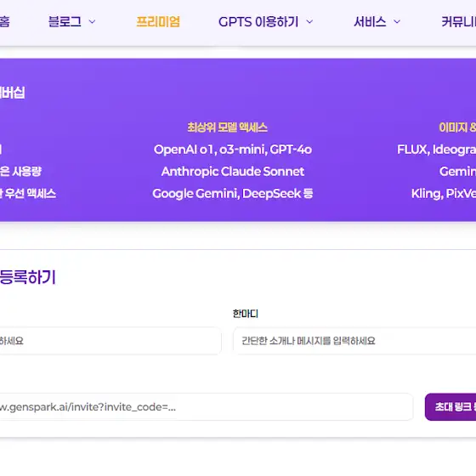Click the 초대 링크 button

pyautogui.click(x=450, y=407)
